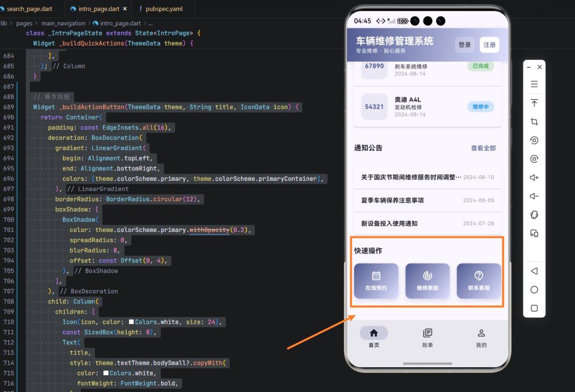Close the intro_page.dart editor tab

125,9
